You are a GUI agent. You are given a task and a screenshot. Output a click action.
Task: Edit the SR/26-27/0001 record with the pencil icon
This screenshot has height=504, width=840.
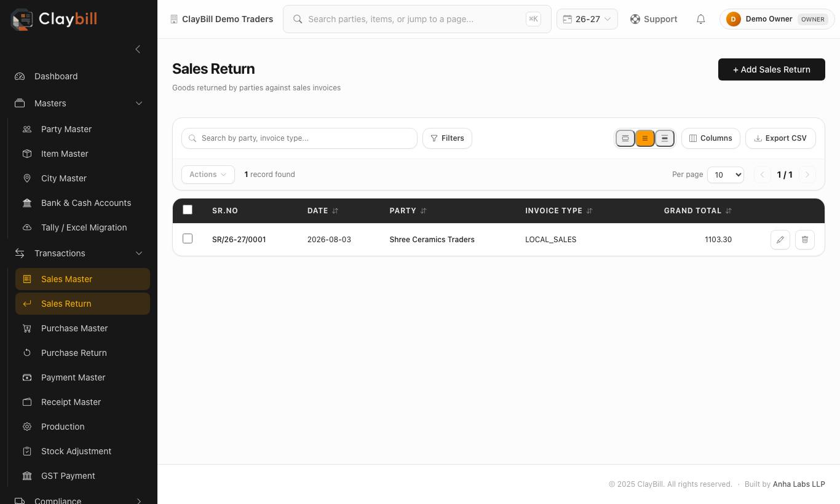tap(780, 240)
